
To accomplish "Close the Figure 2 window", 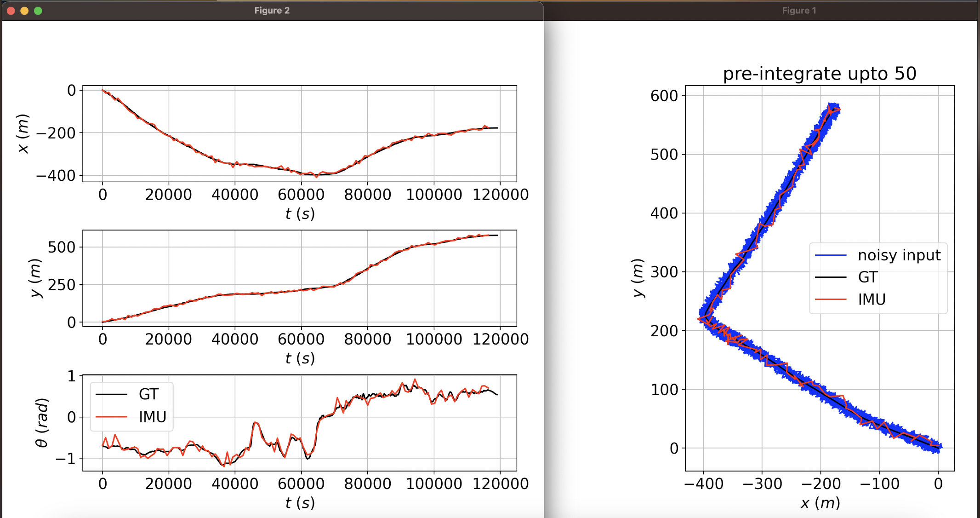I will (x=11, y=11).
